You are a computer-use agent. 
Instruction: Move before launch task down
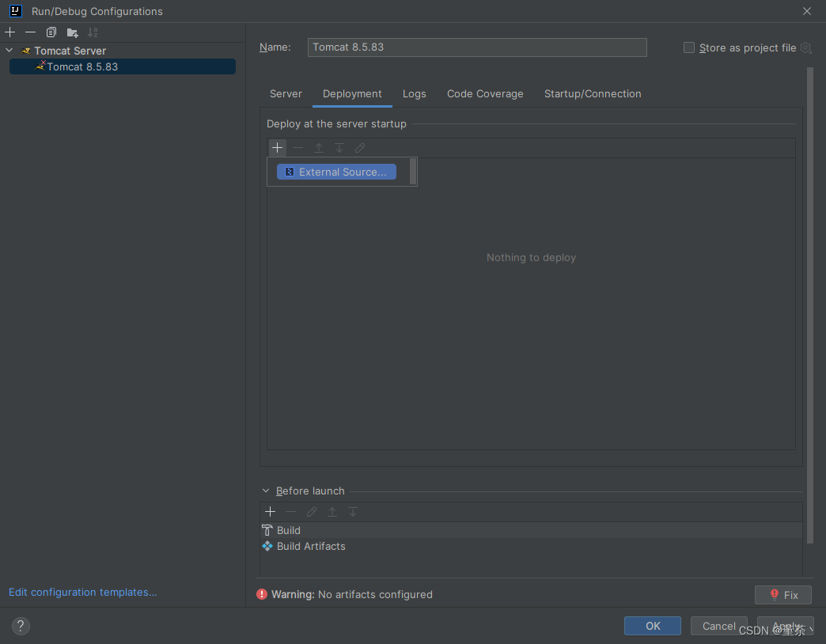(352, 512)
